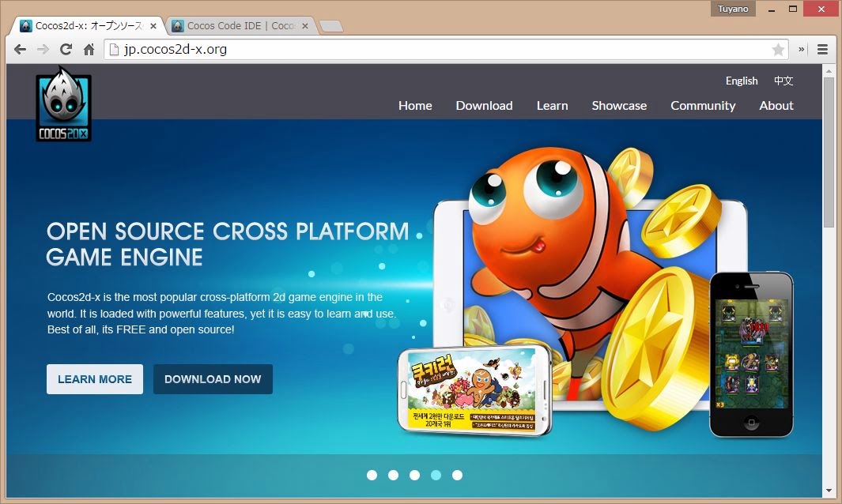
Task: Open the Download navigation menu
Action: tap(484, 106)
